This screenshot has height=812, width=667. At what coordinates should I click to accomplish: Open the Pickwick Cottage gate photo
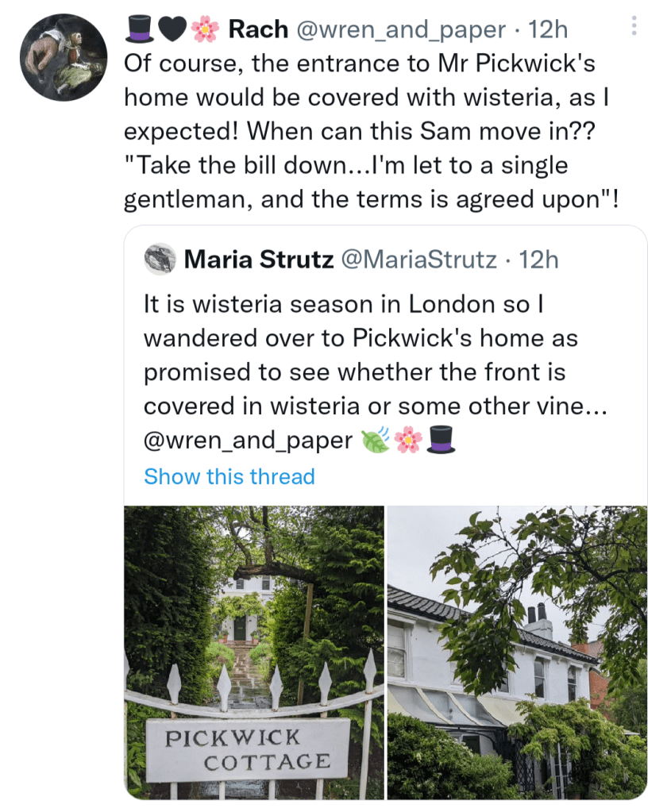point(254,652)
